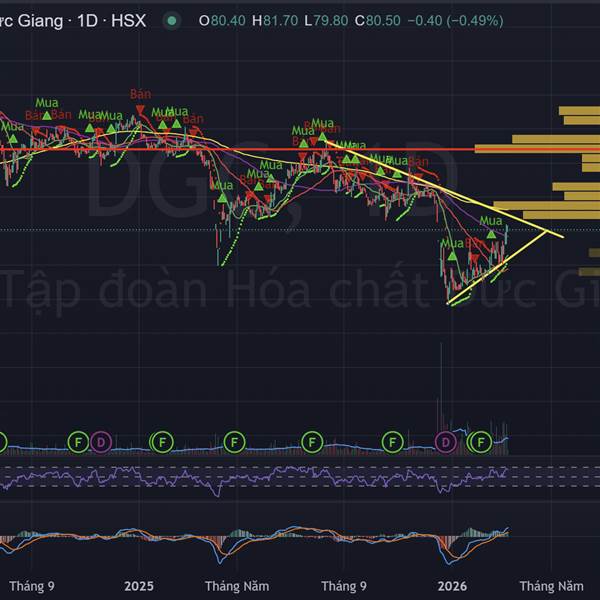Open the Giang · 1D · HSX symbol title
The height and width of the screenshot is (600, 600).
click(x=73, y=21)
